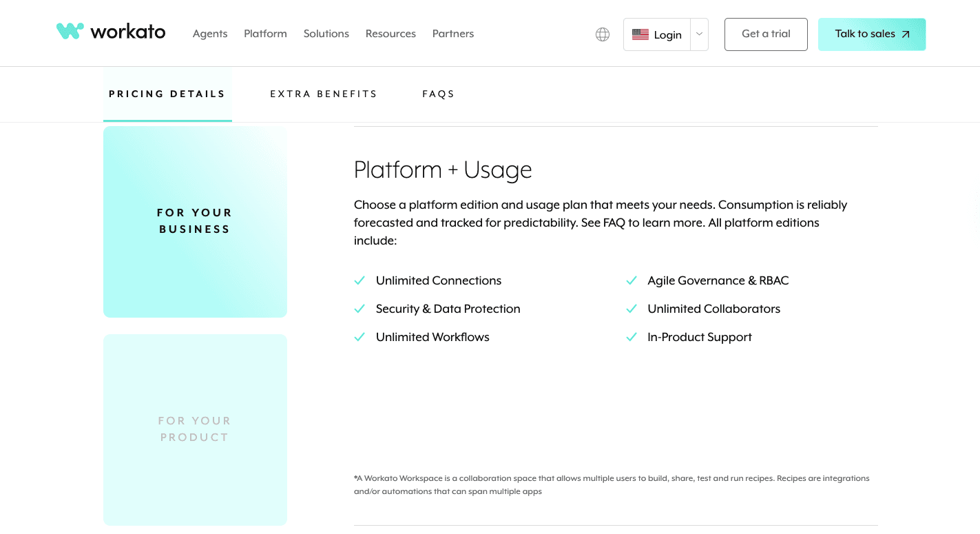980x534 pixels.
Task: Click checkmark beside Unlimited Connections
Action: click(359, 280)
